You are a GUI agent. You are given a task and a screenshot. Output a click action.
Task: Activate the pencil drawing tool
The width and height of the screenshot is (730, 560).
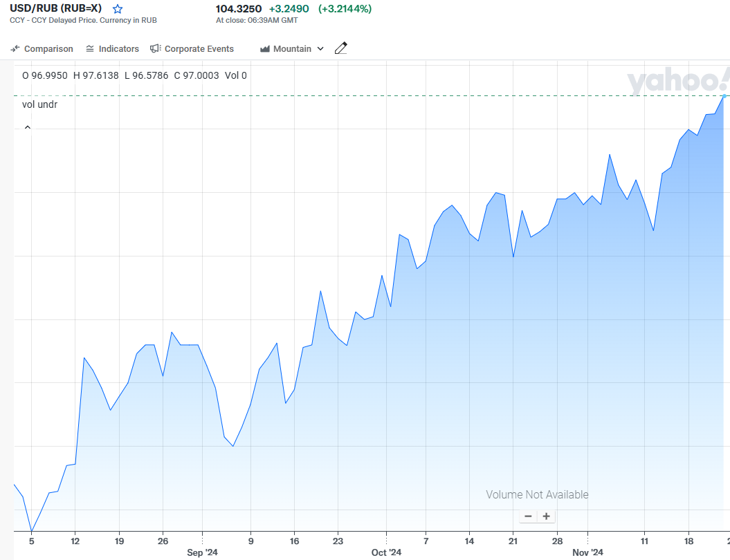(341, 48)
